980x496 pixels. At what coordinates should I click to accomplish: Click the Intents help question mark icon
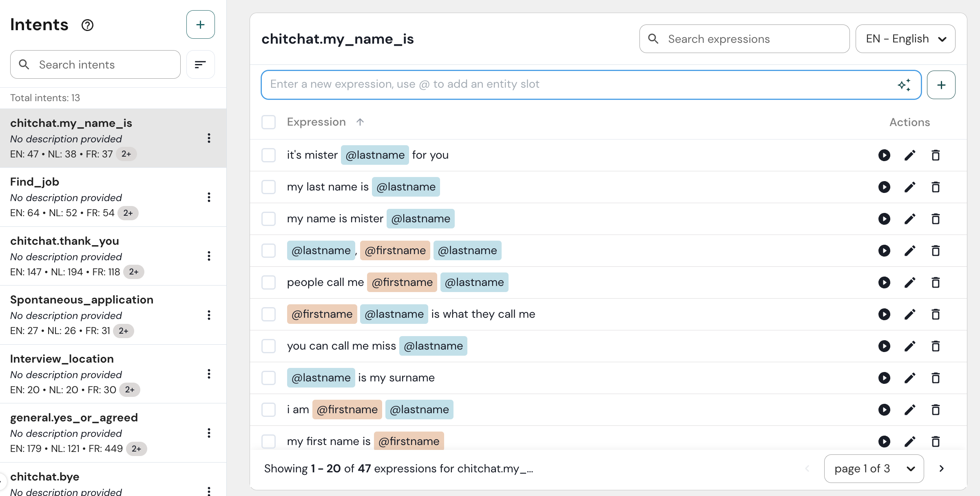(87, 25)
